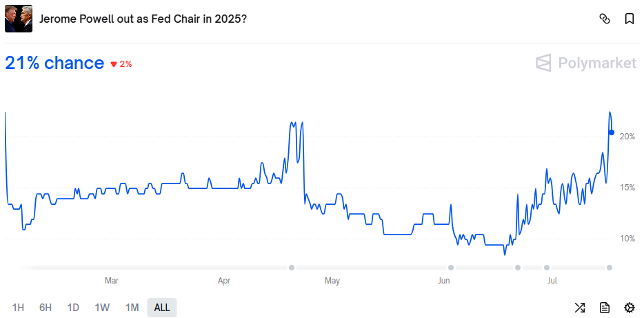Copy the market link with the chain icon
The width and height of the screenshot is (644, 318).
(x=605, y=19)
